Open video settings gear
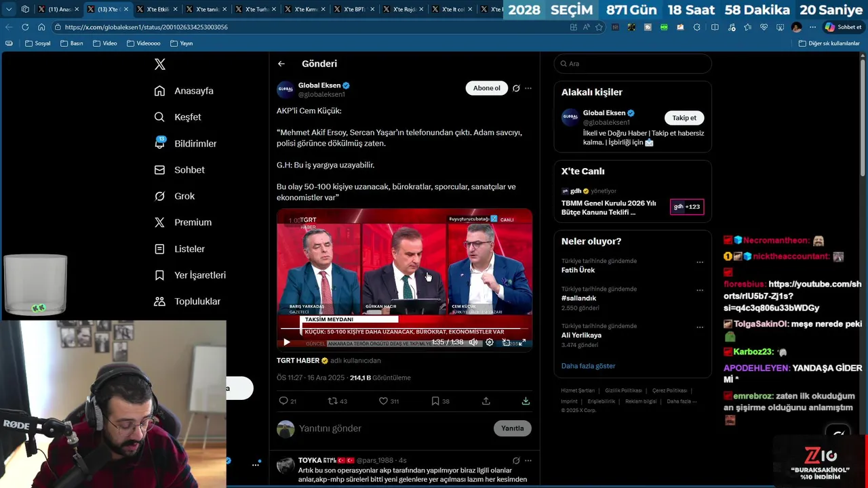 (x=490, y=342)
